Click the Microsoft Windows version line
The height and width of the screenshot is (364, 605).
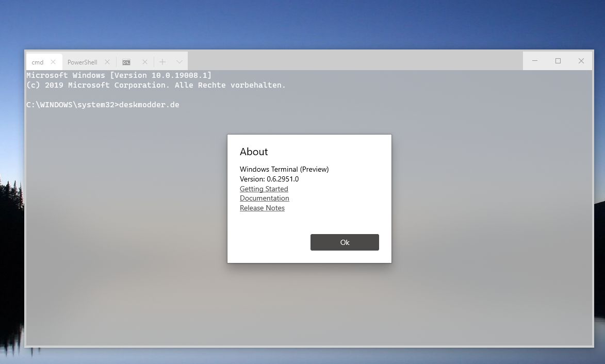[x=119, y=75]
